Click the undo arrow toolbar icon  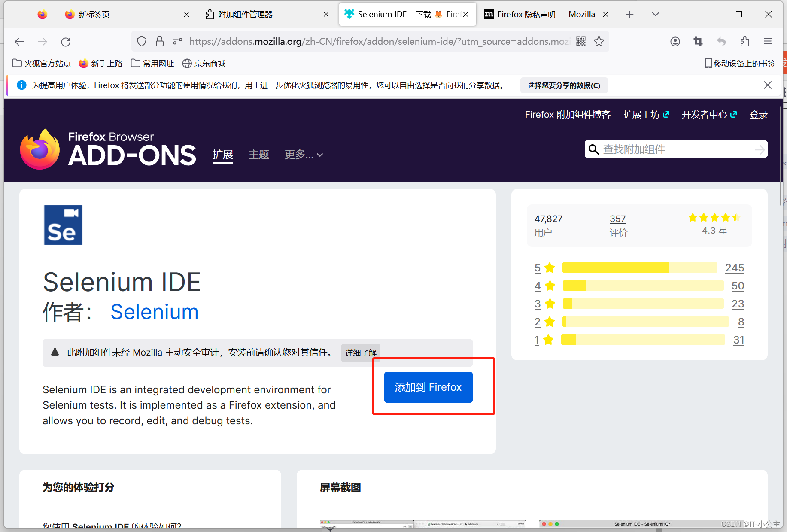pos(721,41)
